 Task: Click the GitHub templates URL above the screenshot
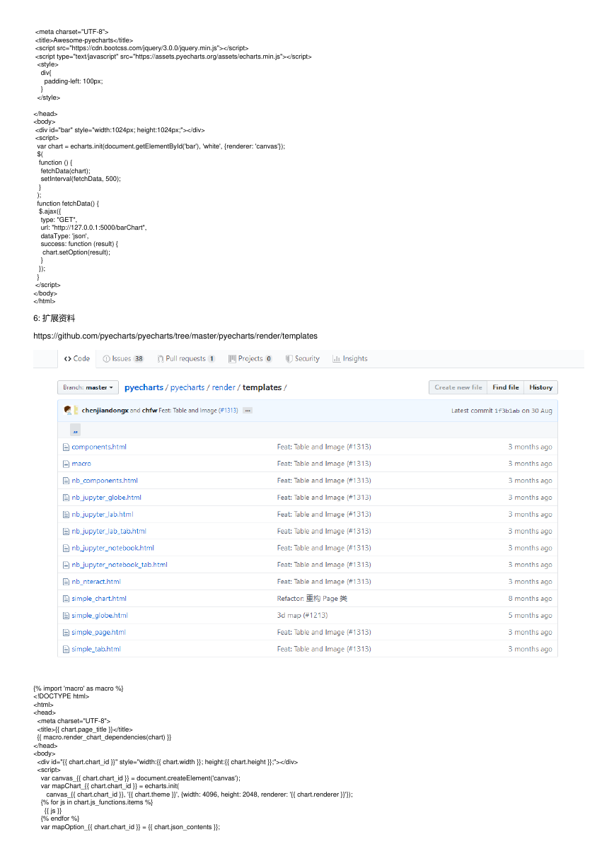point(175,336)
